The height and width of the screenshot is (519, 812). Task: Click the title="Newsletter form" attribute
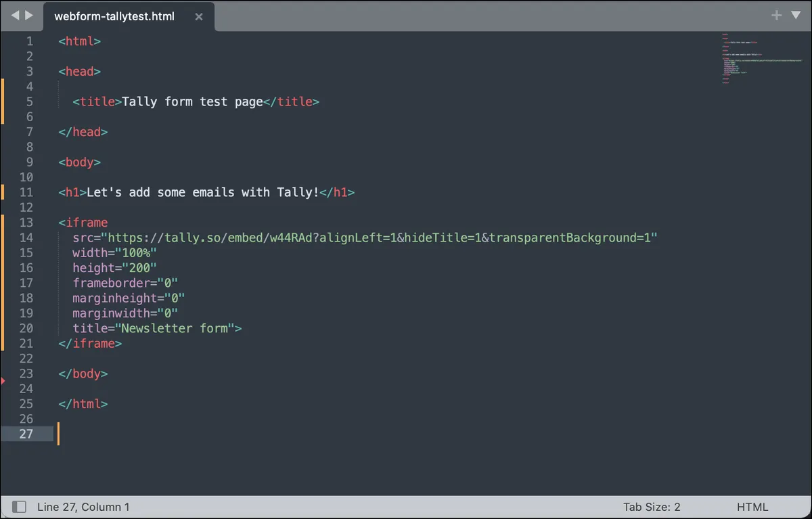tap(154, 328)
